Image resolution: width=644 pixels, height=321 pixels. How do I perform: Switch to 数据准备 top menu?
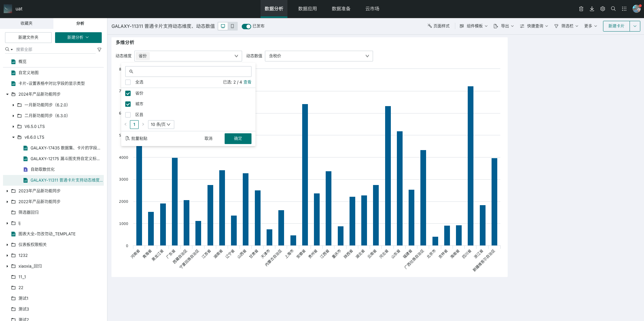click(x=341, y=9)
